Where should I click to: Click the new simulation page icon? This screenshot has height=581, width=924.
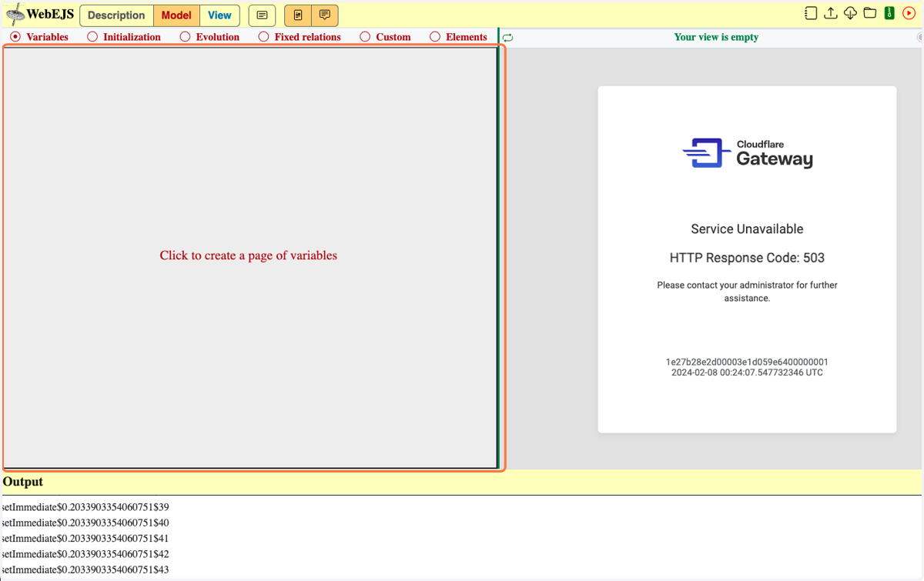pos(811,13)
